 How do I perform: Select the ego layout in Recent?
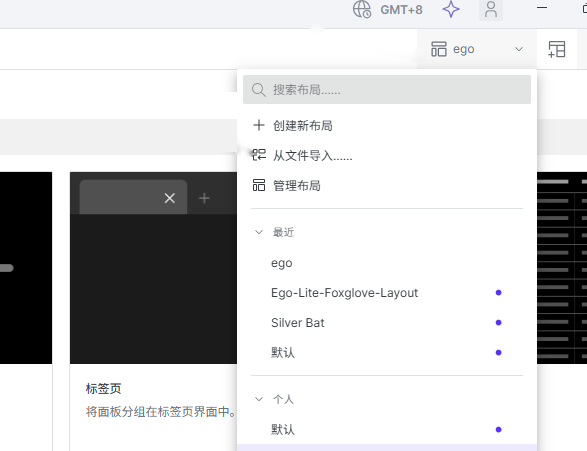(x=387, y=263)
